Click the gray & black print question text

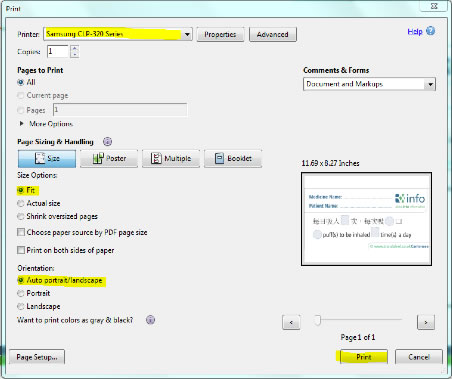(75, 320)
